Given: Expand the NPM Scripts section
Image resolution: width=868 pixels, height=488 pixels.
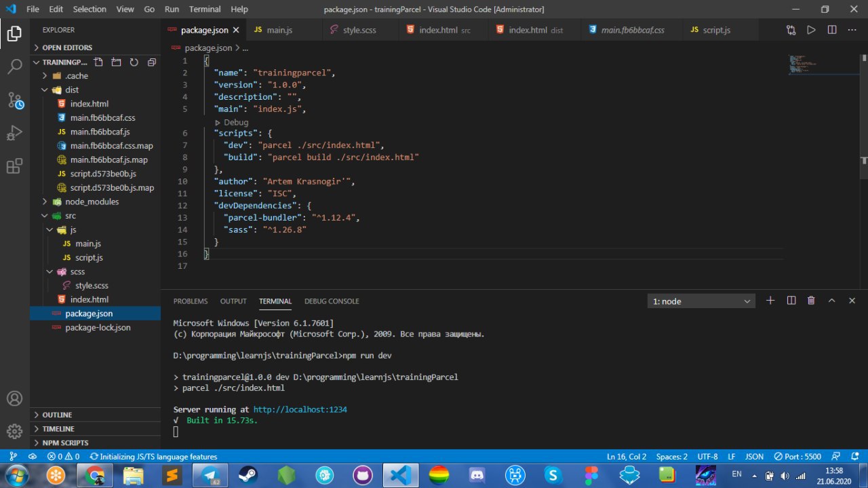Looking at the screenshot, I should [x=95, y=443].
